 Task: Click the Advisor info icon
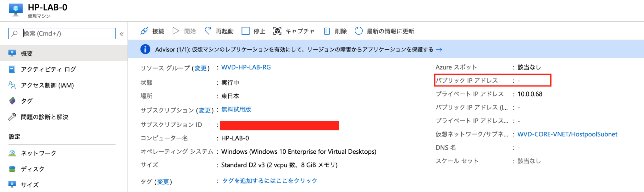145,49
